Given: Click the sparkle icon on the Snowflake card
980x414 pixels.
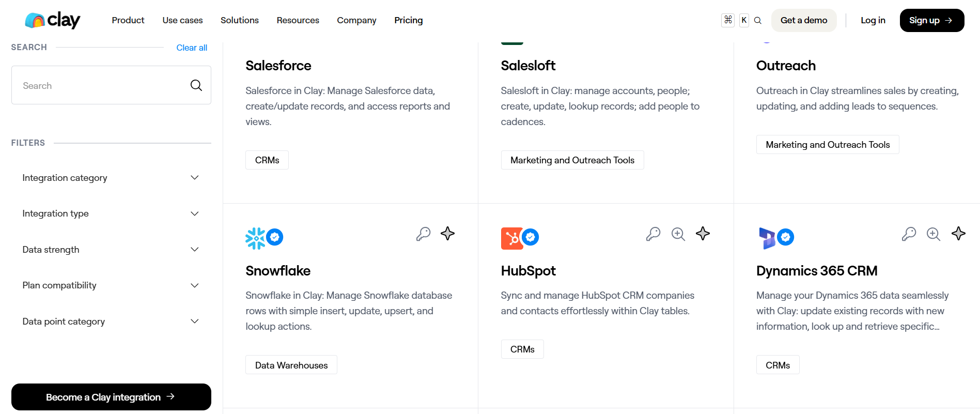Looking at the screenshot, I should point(447,234).
